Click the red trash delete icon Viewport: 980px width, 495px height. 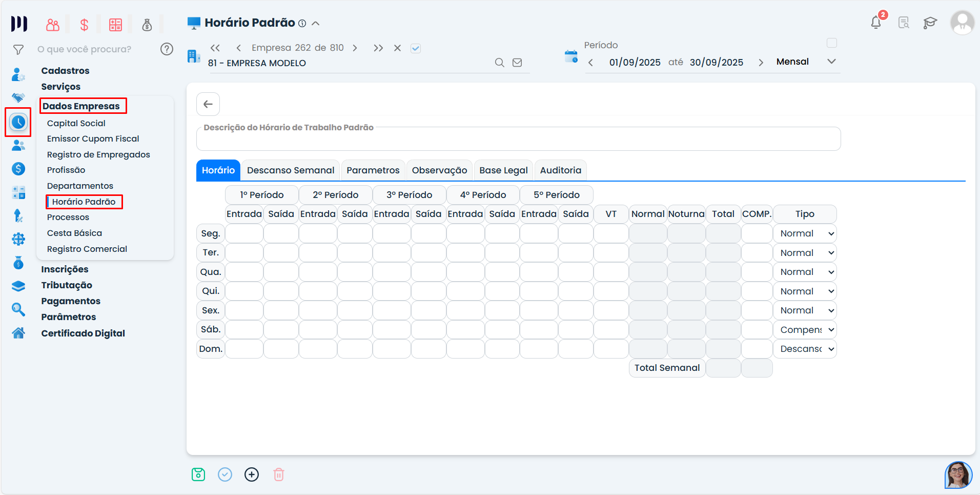(278, 474)
